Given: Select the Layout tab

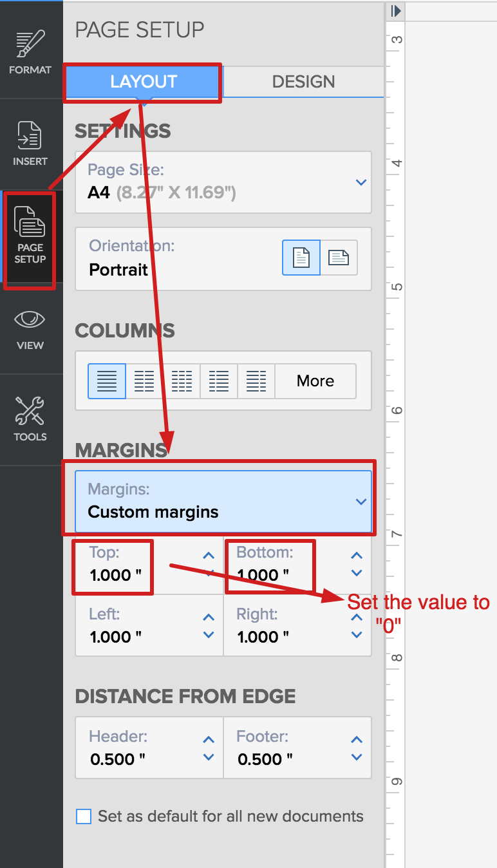Looking at the screenshot, I should point(143,82).
